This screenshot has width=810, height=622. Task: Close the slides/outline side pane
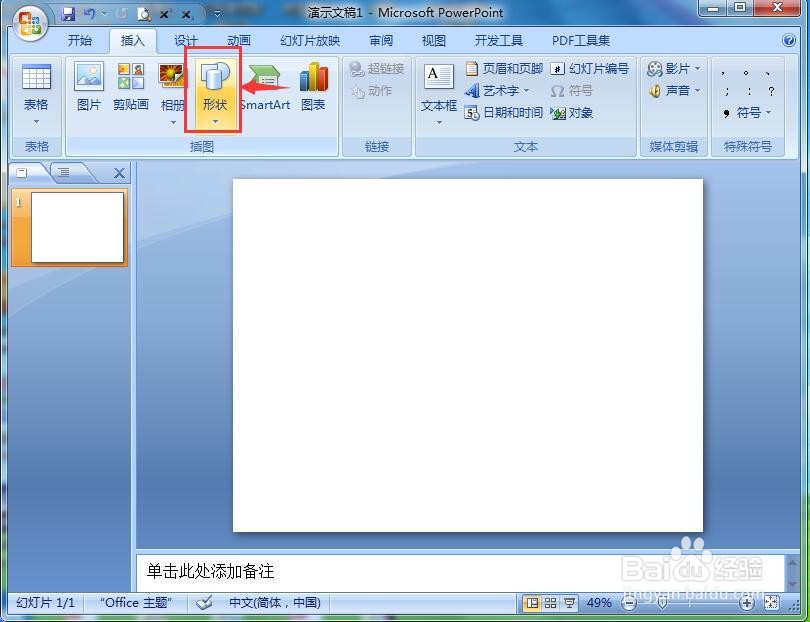(x=119, y=173)
